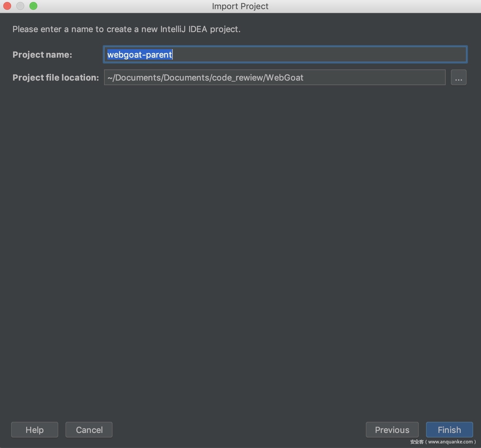The height and width of the screenshot is (448, 481).
Task: Click the "Please enter a name" instruction text
Action: point(126,29)
